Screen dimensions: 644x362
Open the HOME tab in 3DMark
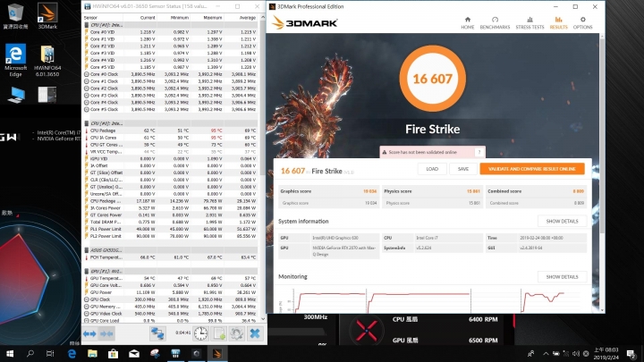[468, 23]
